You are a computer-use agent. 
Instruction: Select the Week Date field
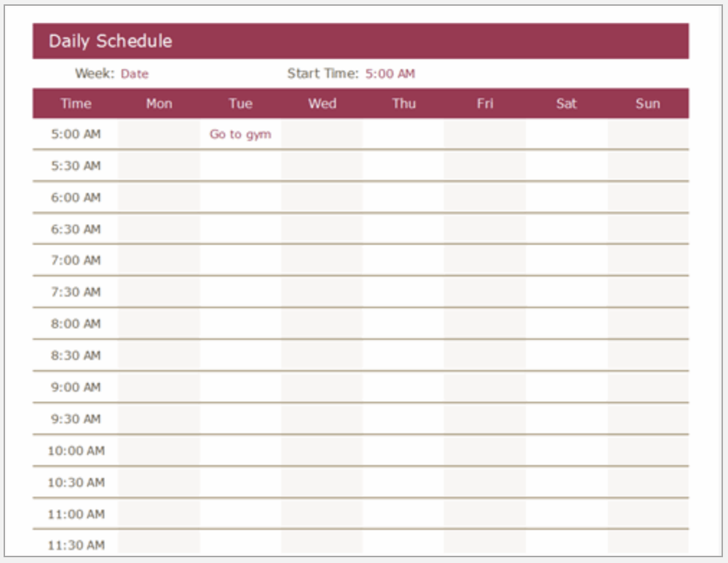pyautogui.click(x=135, y=74)
